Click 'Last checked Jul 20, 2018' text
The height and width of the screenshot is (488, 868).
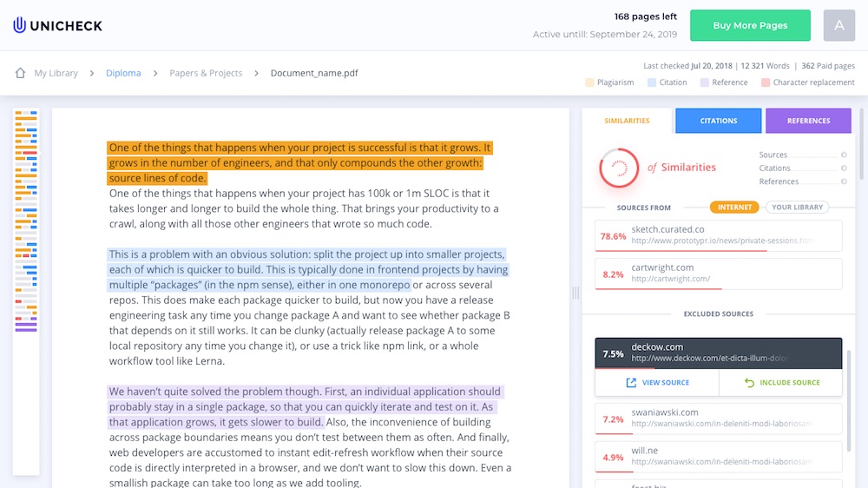pos(687,66)
